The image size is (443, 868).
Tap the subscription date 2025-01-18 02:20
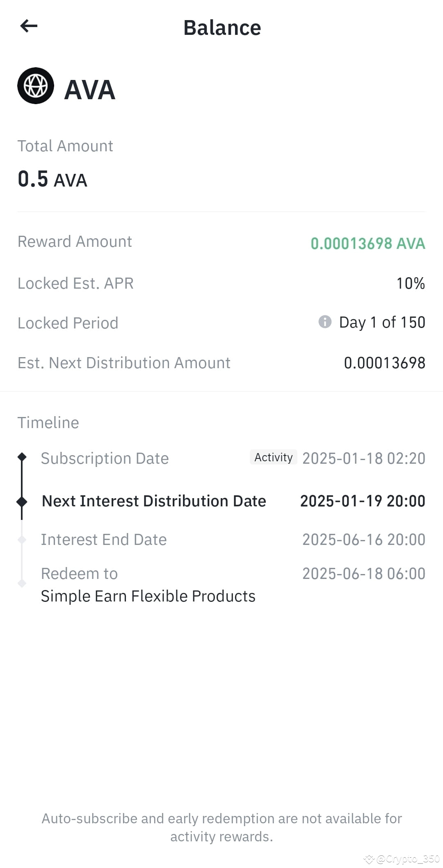(x=364, y=458)
